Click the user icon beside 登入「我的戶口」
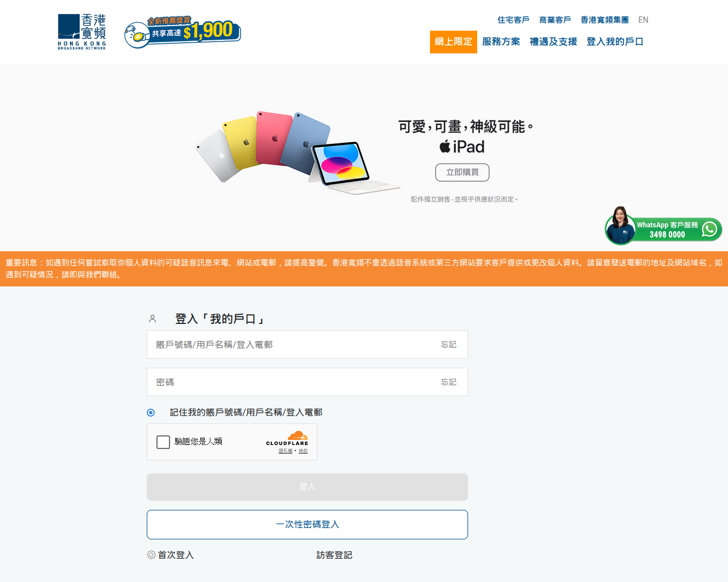 [x=152, y=319]
